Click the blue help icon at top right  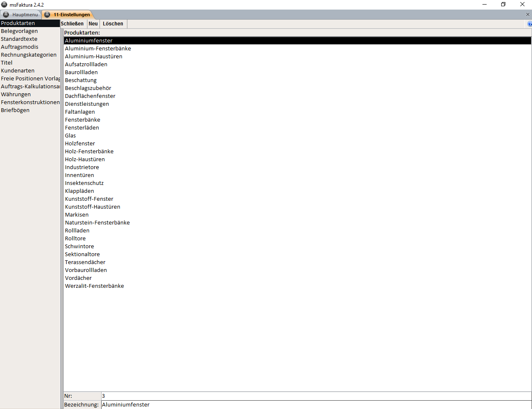coord(530,24)
